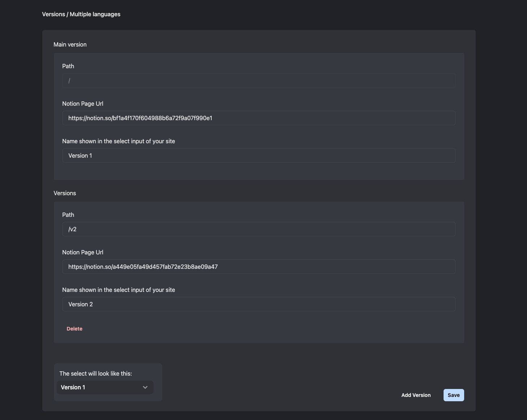The image size is (527, 420).
Task: Click the Notion Page Url label under Versions
Action: coord(83,253)
